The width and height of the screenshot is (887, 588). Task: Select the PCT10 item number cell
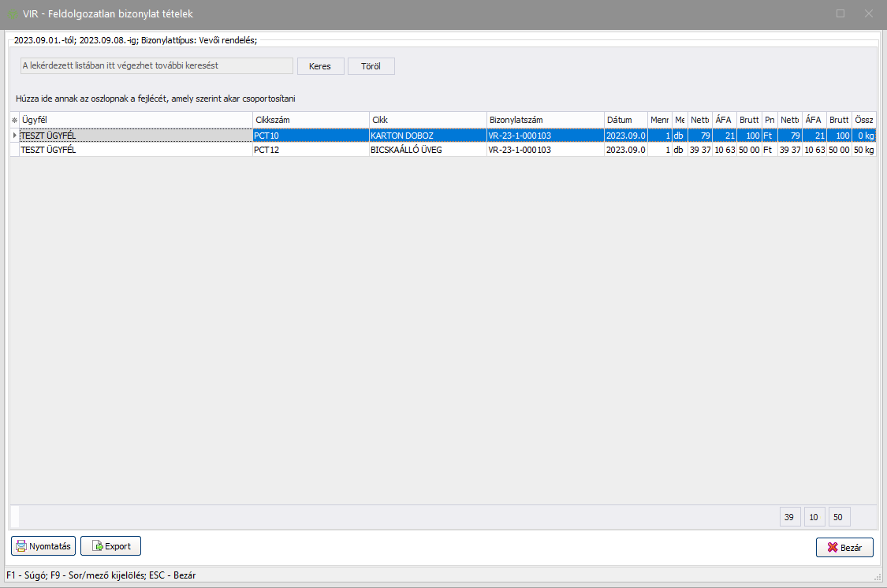pyautogui.click(x=311, y=136)
